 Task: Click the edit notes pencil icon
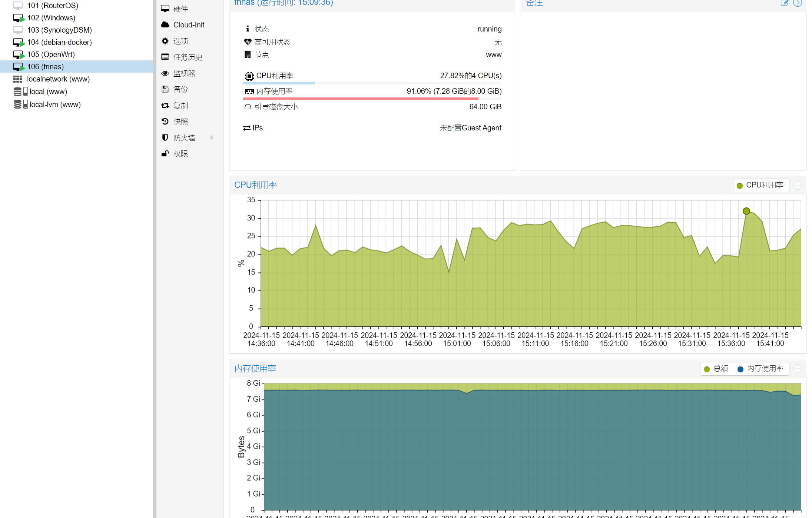coord(785,3)
